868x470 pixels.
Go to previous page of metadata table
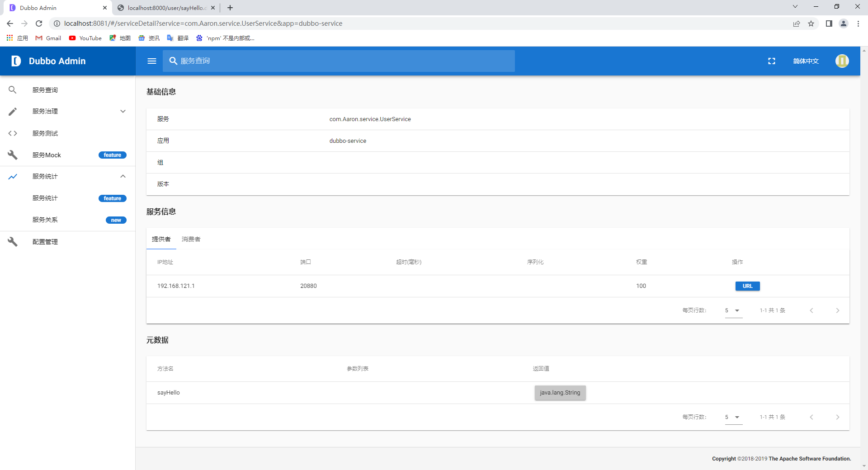click(811, 417)
